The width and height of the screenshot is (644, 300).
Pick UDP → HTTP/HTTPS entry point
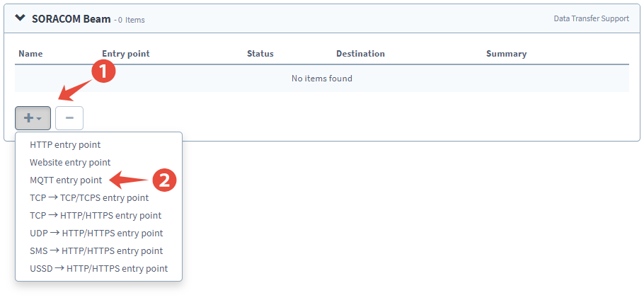point(96,233)
